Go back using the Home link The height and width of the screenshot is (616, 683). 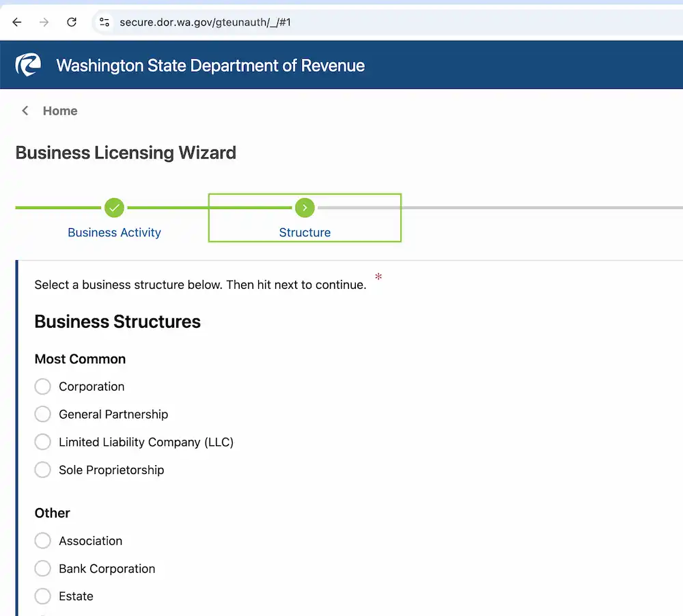tap(60, 110)
